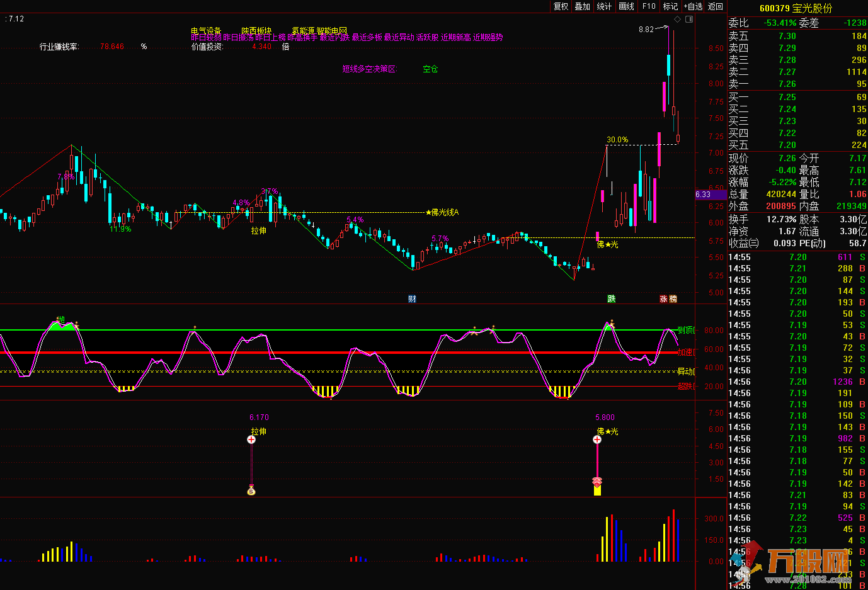Image resolution: width=868 pixels, height=590 pixels.
Task: Click the blue 财 marker on timeline
Action: [x=412, y=298]
